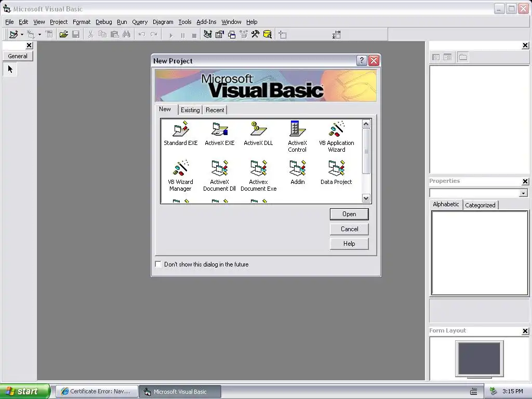
Task: Click the project list scrollbar thumb
Action: 366,151
